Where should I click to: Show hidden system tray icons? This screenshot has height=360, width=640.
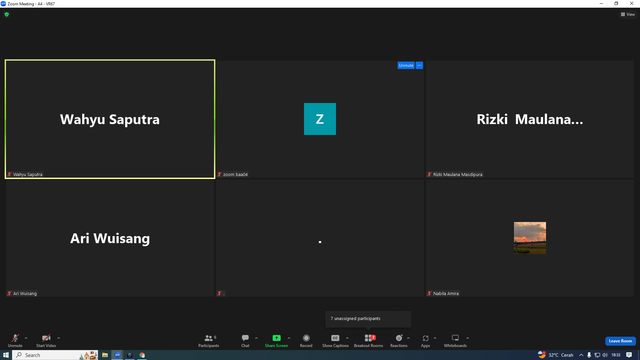tap(581, 355)
